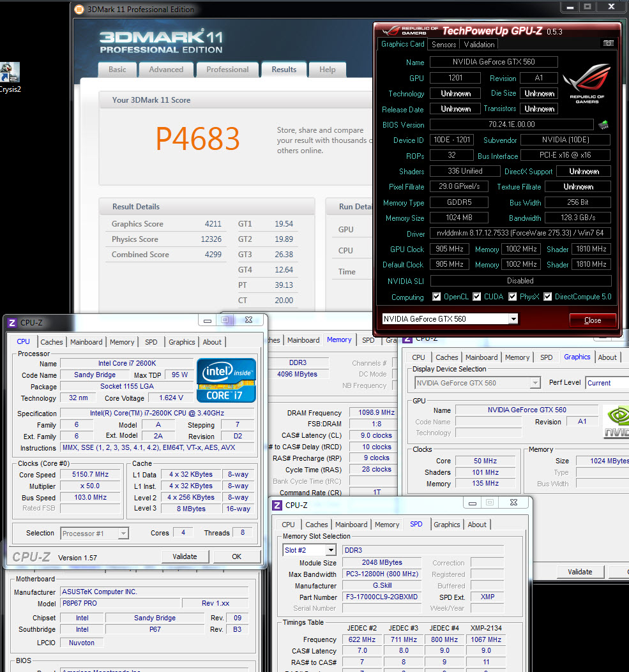
Task: Click the Physics Score value 12326
Action: 211,239
